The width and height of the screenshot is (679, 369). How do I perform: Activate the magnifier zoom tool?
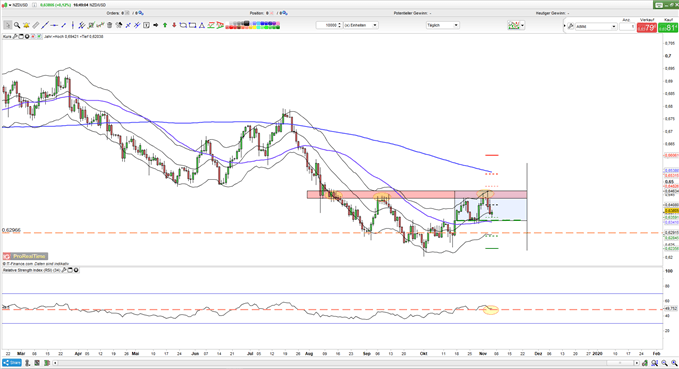(x=17, y=25)
